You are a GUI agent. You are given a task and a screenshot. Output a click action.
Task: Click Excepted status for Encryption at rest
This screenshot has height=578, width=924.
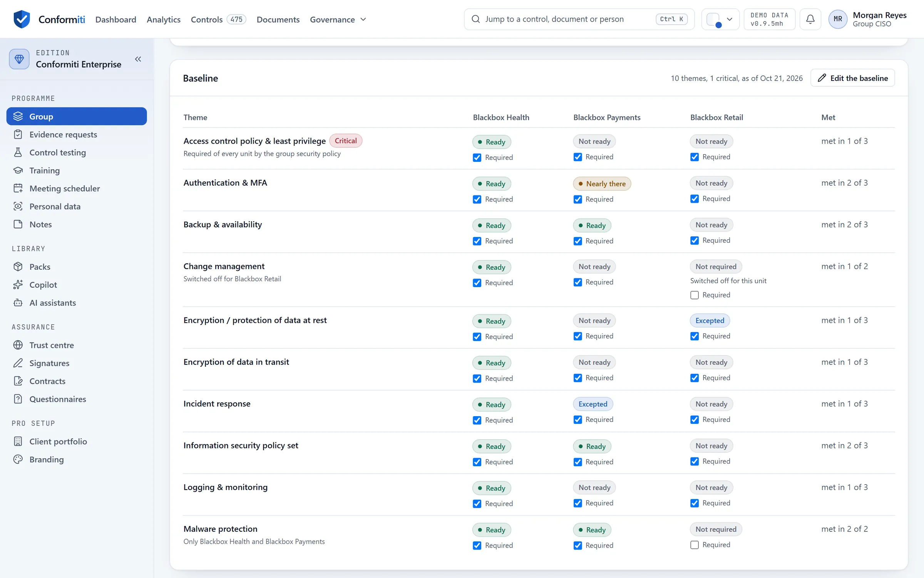click(710, 321)
